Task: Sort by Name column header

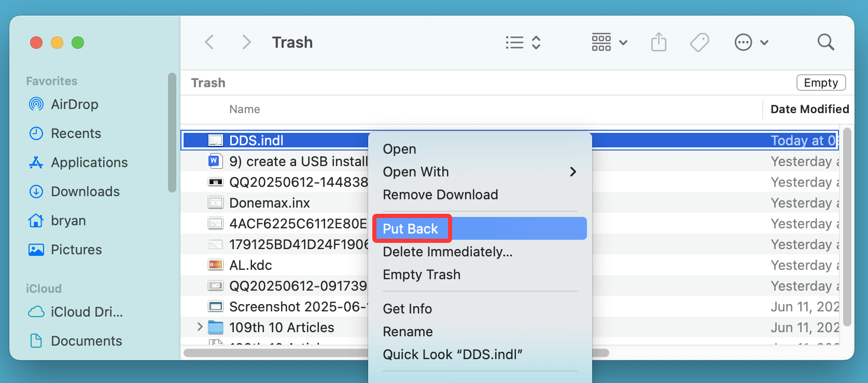Action: click(x=245, y=110)
